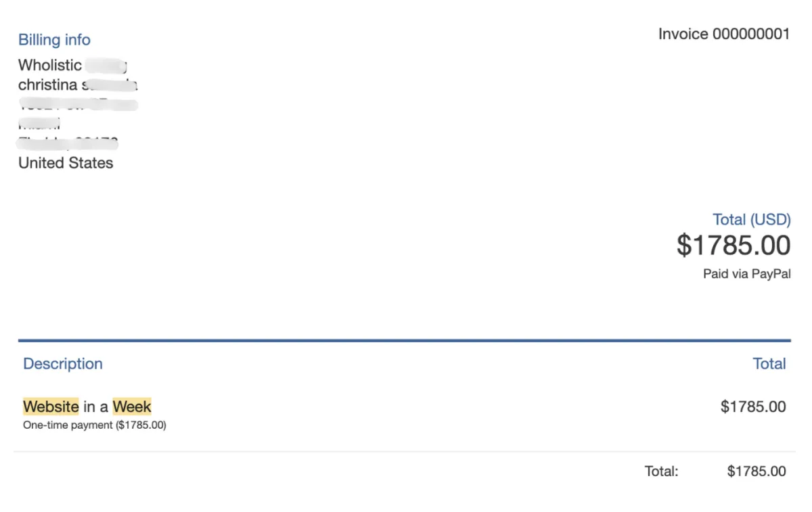The image size is (812, 512).
Task: Click the blurred street address line
Action: pos(78,105)
